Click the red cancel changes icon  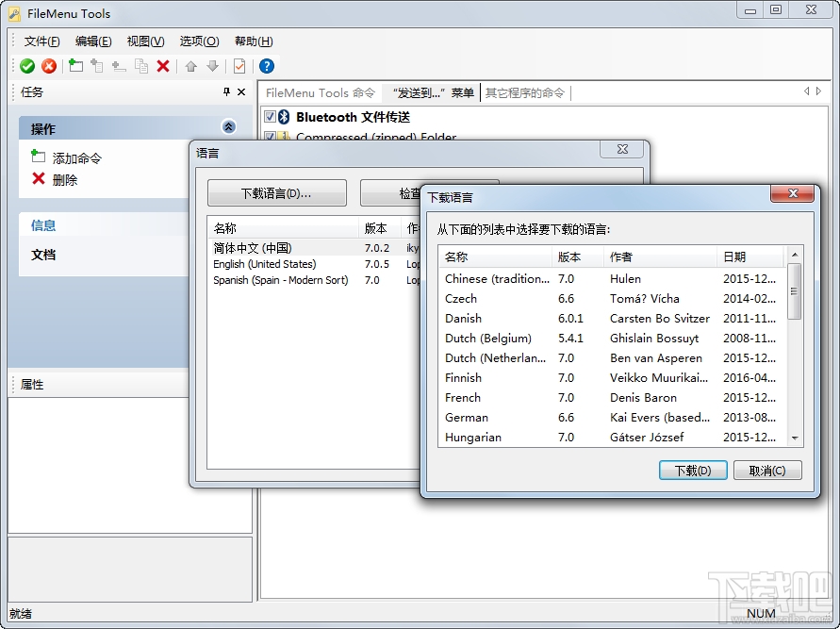click(49, 66)
